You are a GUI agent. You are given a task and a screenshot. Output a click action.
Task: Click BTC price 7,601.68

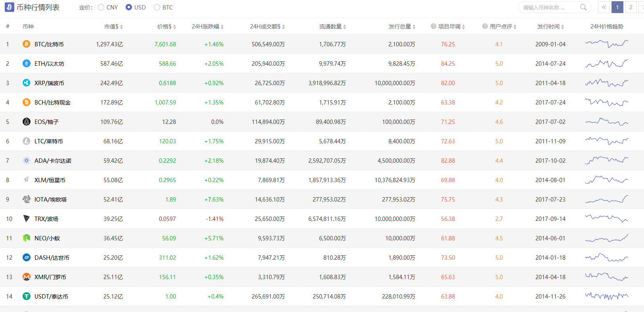[x=165, y=44]
